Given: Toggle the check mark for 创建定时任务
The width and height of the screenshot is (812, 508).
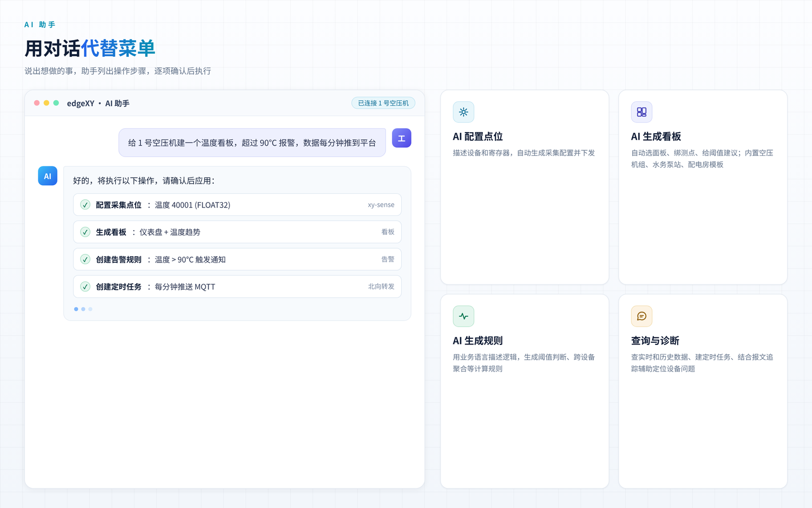Looking at the screenshot, I should tap(85, 286).
